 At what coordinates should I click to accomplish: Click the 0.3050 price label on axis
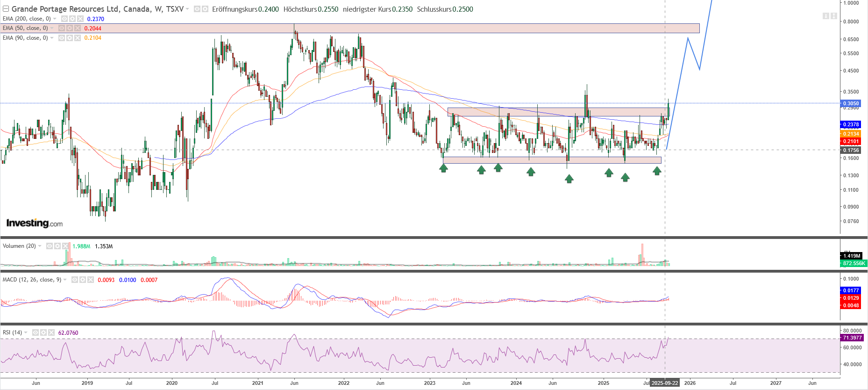pyautogui.click(x=850, y=103)
